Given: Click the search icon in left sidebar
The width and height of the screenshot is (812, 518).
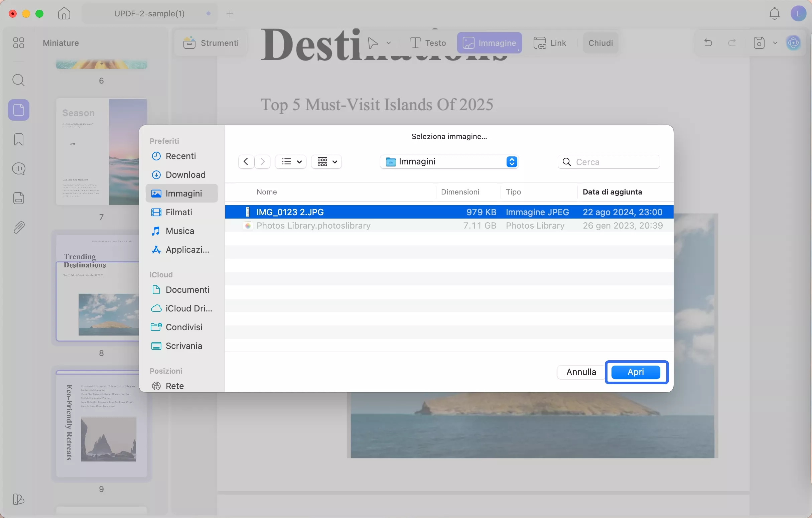Looking at the screenshot, I should [19, 80].
